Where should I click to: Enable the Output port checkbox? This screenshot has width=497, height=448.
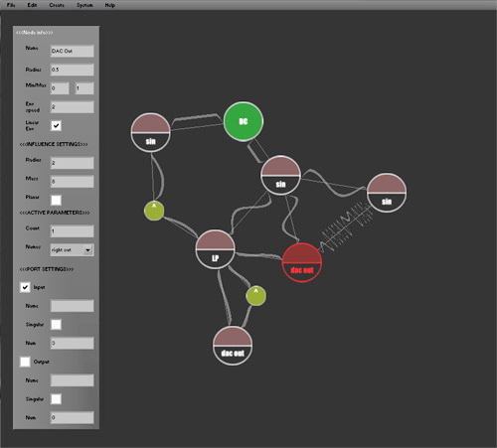pyautogui.click(x=25, y=362)
